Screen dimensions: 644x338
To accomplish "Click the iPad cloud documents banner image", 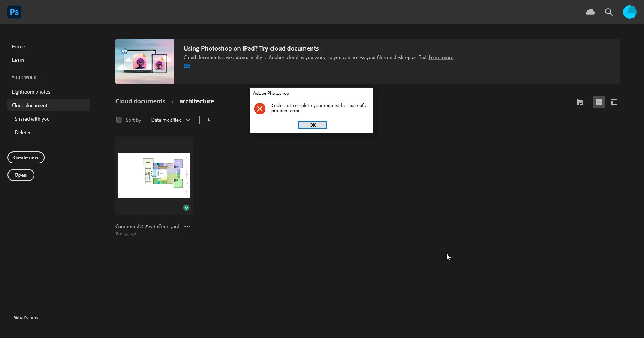I will pyautogui.click(x=145, y=61).
